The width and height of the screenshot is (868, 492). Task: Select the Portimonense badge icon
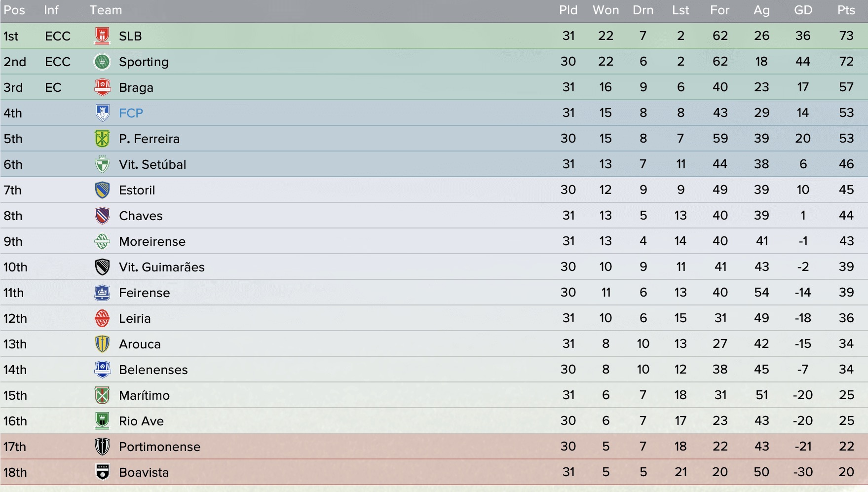pos(102,447)
